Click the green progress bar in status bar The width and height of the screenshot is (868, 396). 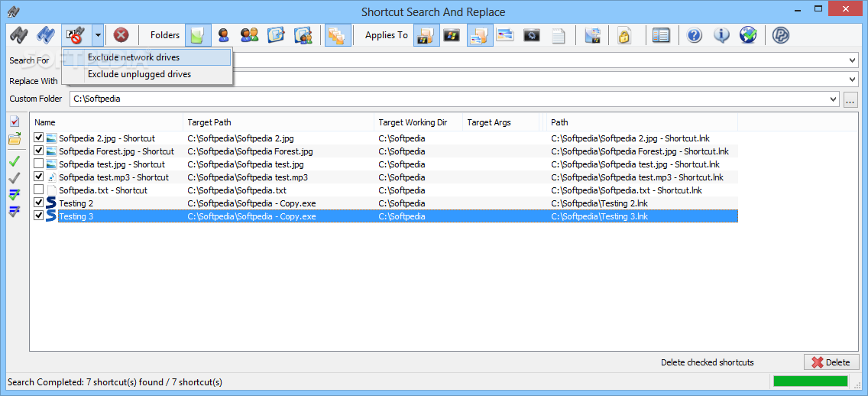click(x=811, y=381)
